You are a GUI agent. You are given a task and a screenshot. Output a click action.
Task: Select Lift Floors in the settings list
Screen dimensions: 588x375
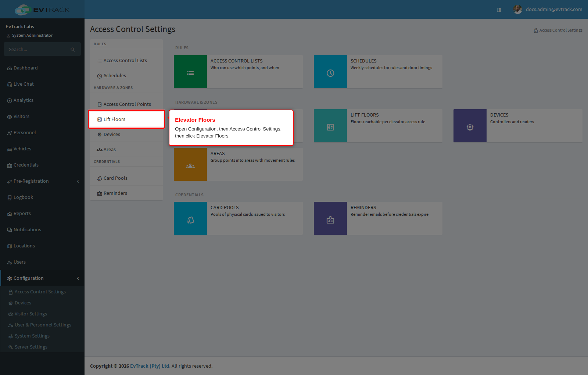point(126,119)
